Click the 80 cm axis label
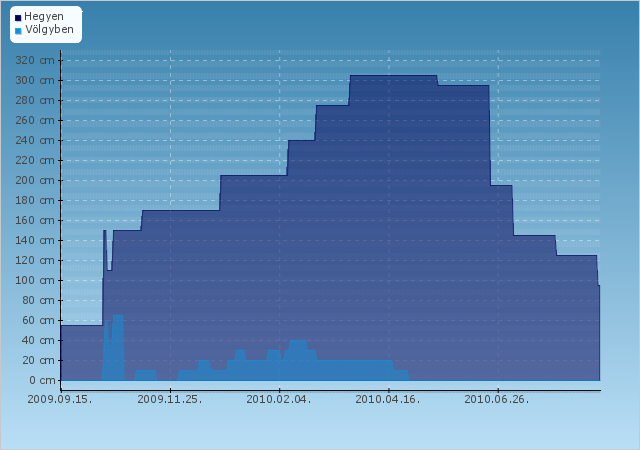Image resolution: width=640 pixels, height=450 pixels. click(38, 301)
